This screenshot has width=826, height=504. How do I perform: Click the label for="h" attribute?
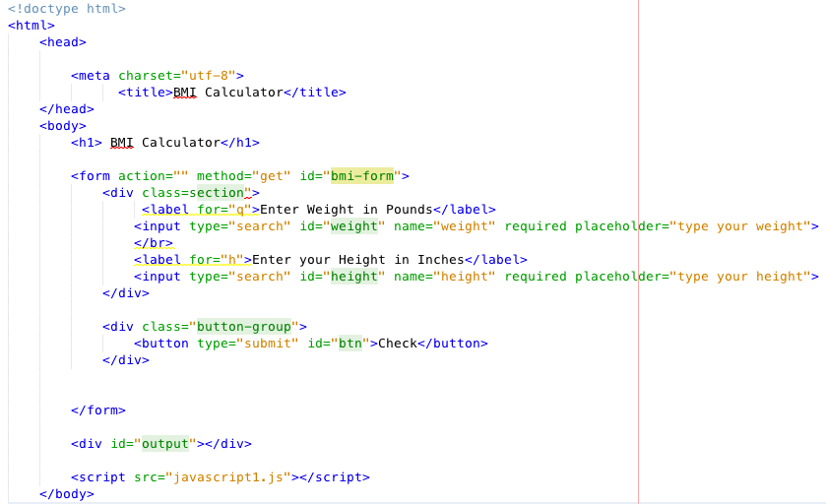click(217, 260)
